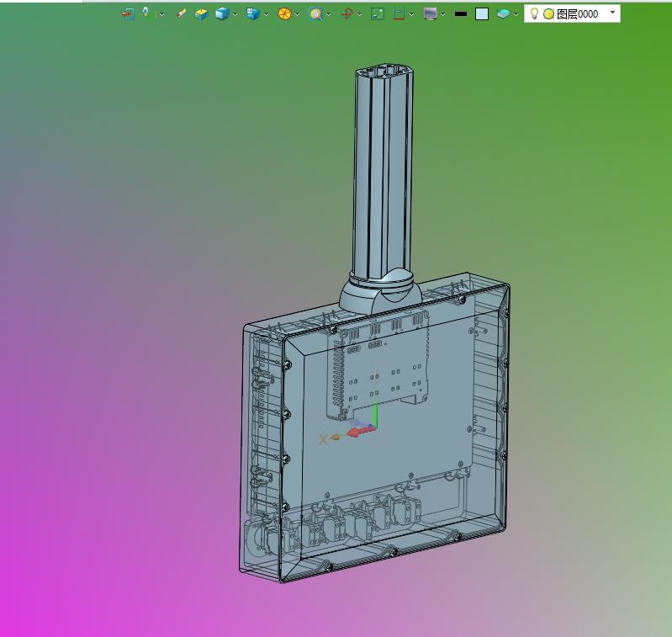Click the teal transparent slab icon

503,14
